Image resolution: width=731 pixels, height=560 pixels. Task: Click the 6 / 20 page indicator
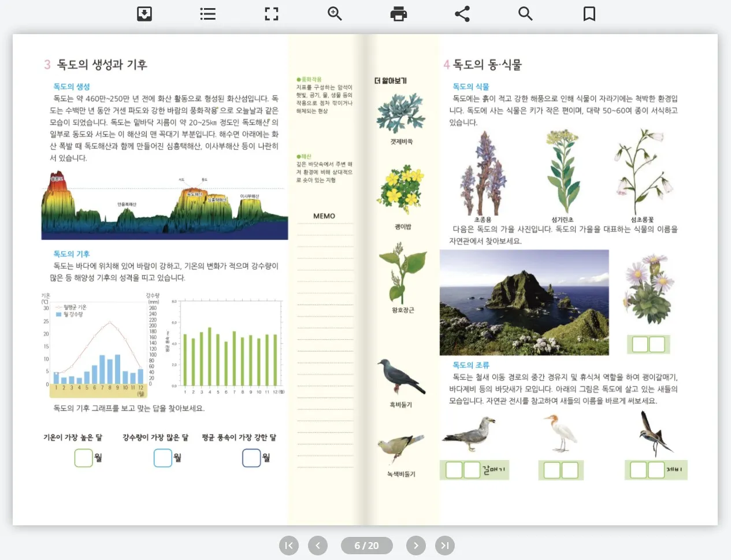point(367,546)
